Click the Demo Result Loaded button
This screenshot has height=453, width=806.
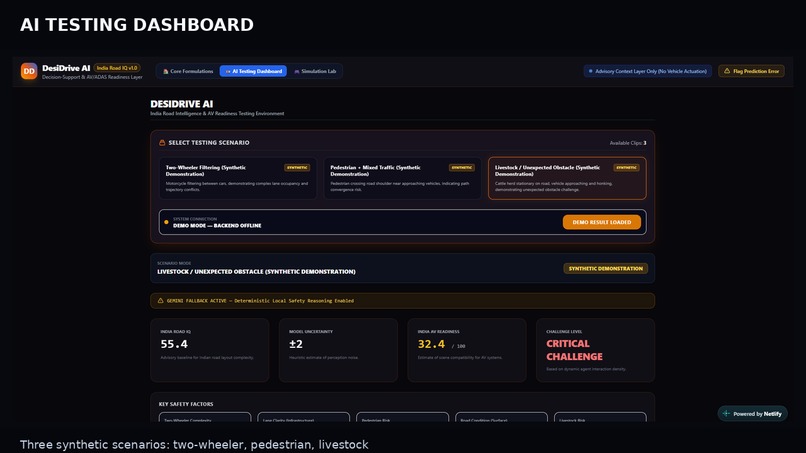601,222
